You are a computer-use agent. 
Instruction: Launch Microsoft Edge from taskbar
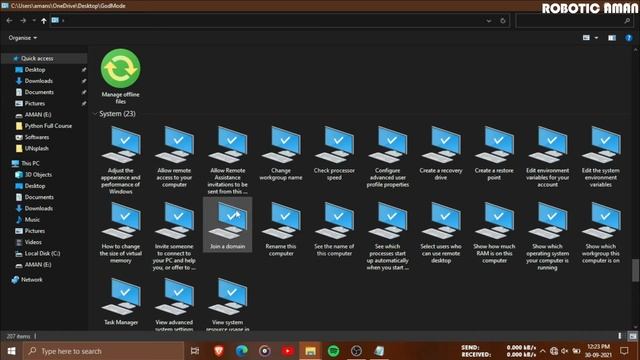242,351
